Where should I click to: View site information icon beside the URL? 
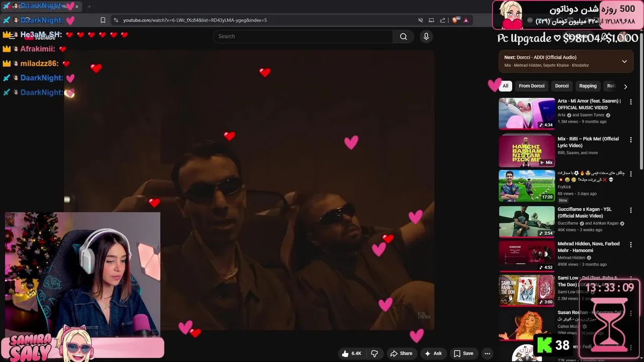(x=116, y=20)
